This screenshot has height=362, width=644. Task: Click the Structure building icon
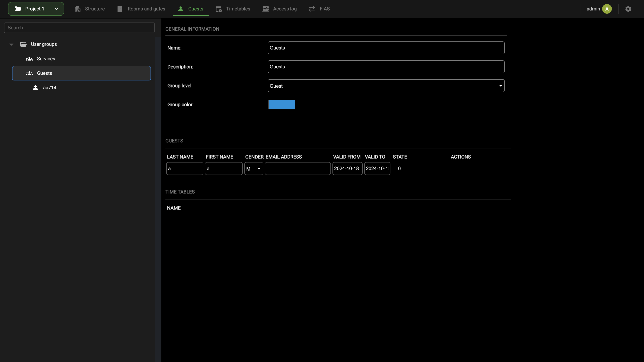(x=77, y=9)
